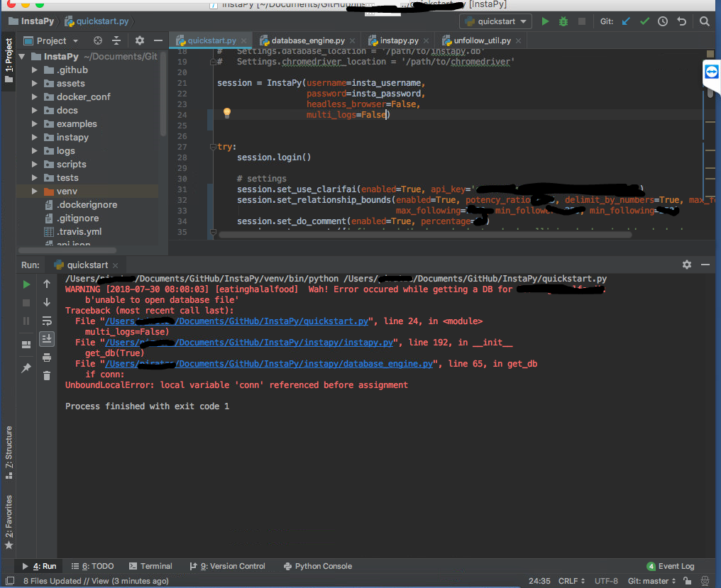Open the 6: TODO tool window

[x=93, y=566]
